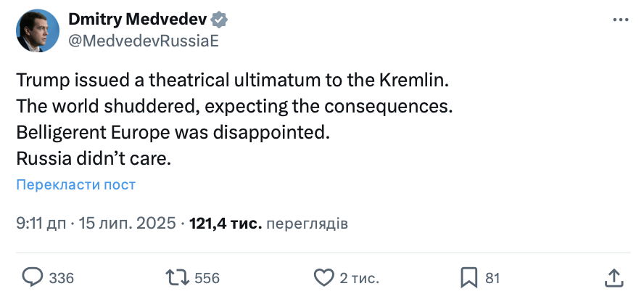Like the post with the heart icon
The image size is (644, 302).
click(323, 277)
